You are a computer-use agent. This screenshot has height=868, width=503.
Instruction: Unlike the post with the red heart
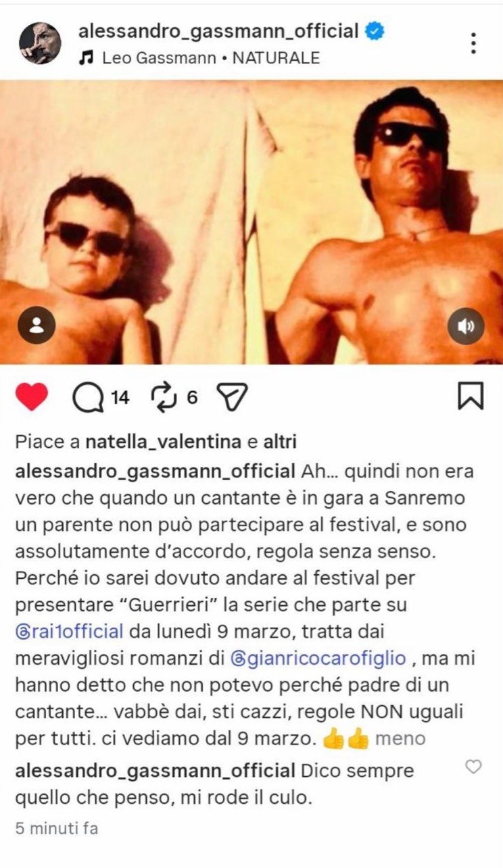pyautogui.click(x=31, y=397)
